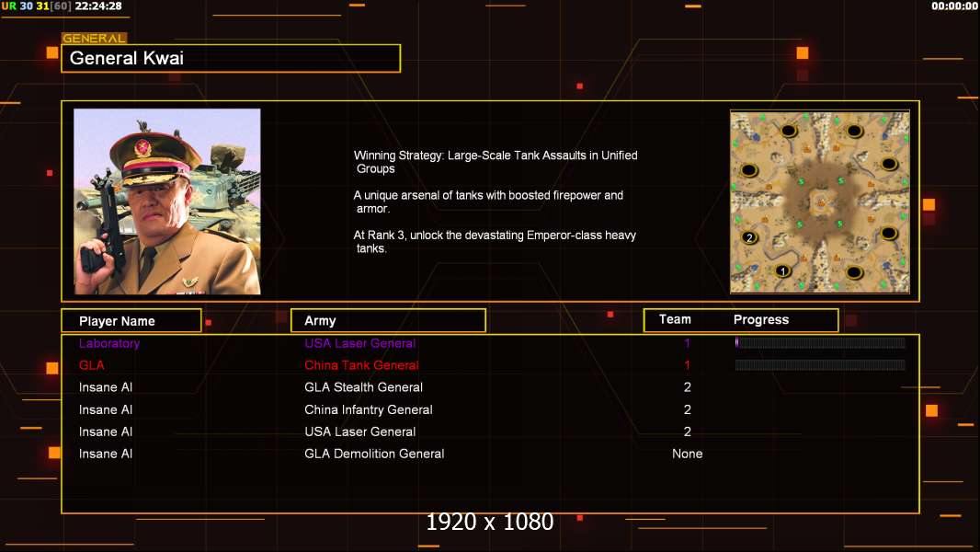The height and width of the screenshot is (552, 980).
Task: Select Insane AI on the white USA Laser row
Action: [106, 431]
